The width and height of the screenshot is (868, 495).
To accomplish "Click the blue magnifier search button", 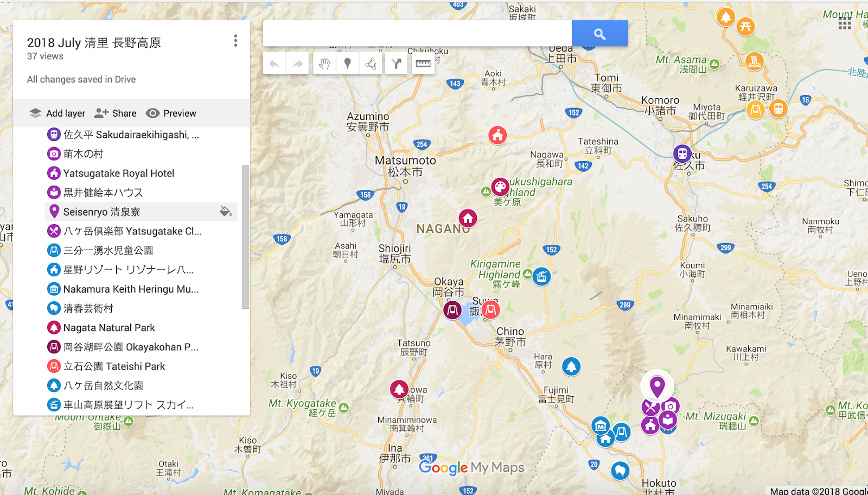I will 599,34.
